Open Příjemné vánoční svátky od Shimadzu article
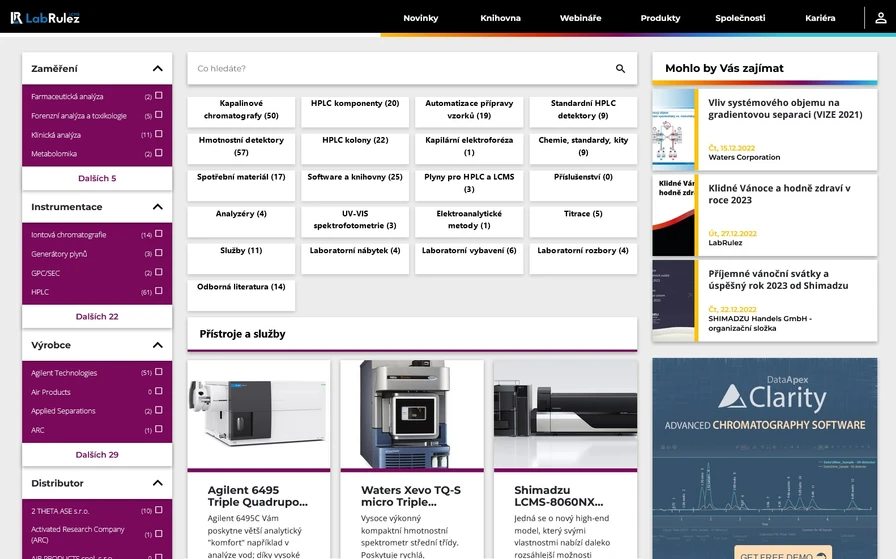The image size is (896, 559). 765,301
